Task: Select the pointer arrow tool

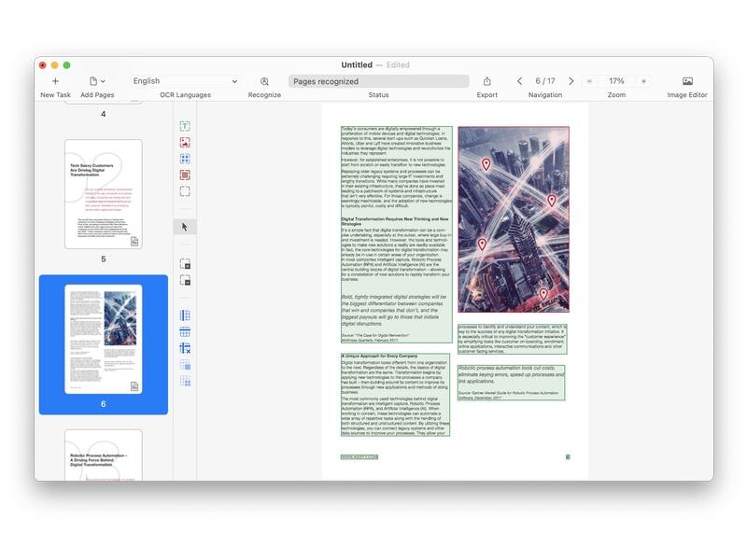Action: [185, 227]
